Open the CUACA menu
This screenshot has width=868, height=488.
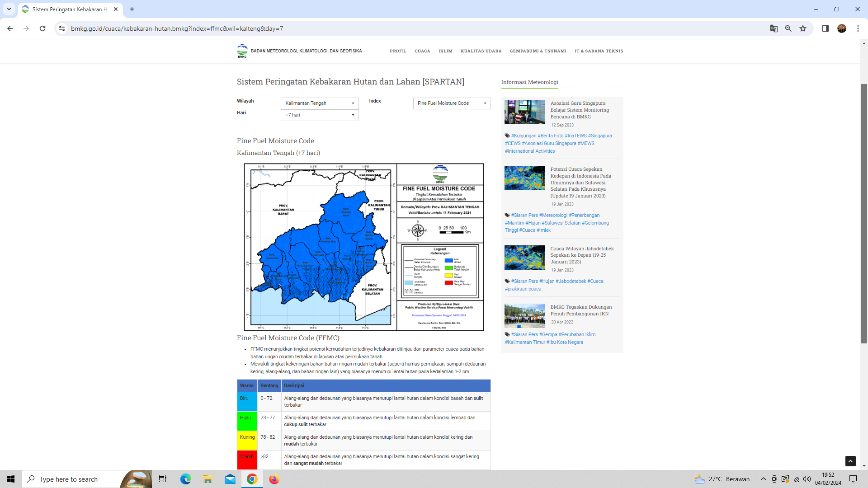pyautogui.click(x=422, y=51)
